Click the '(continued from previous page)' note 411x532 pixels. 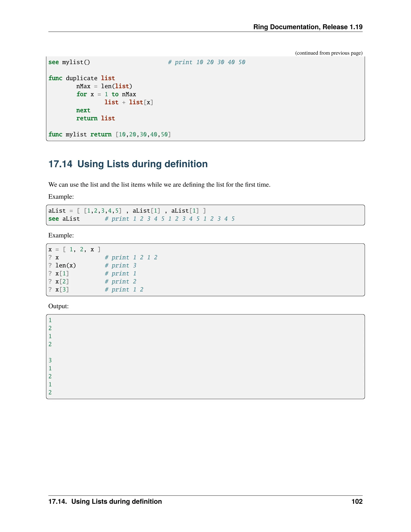(329, 53)
